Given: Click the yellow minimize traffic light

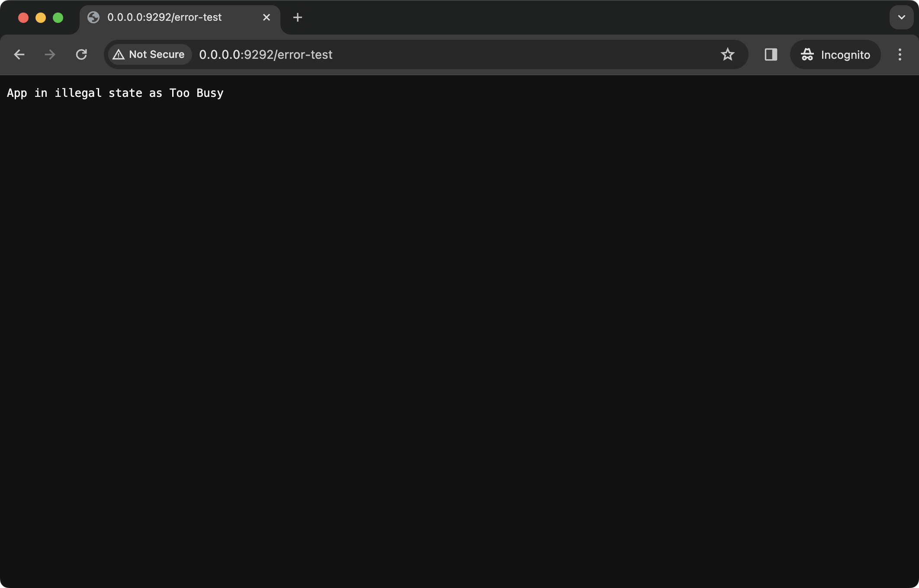Looking at the screenshot, I should pos(41,17).
